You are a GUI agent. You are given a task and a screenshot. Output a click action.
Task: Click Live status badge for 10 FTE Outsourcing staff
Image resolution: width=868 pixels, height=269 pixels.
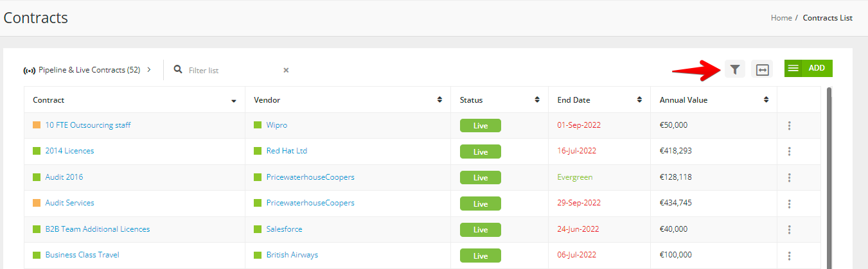click(481, 126)
